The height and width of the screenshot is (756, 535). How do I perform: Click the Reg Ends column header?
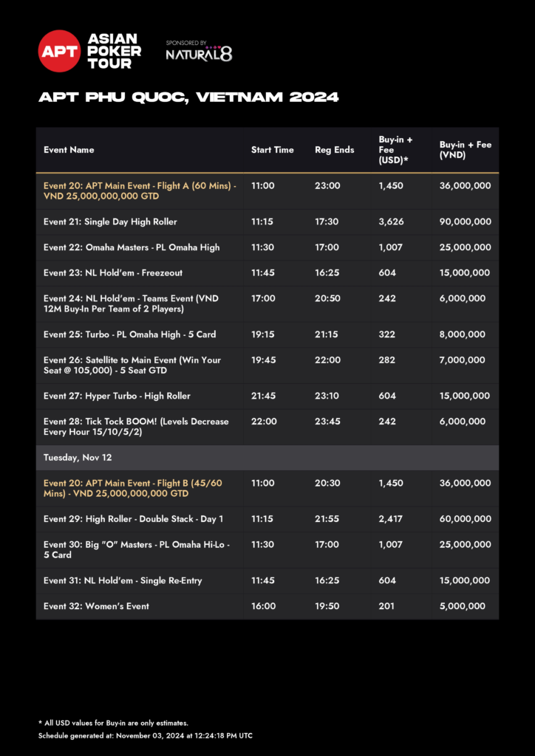tap(334, 150)
